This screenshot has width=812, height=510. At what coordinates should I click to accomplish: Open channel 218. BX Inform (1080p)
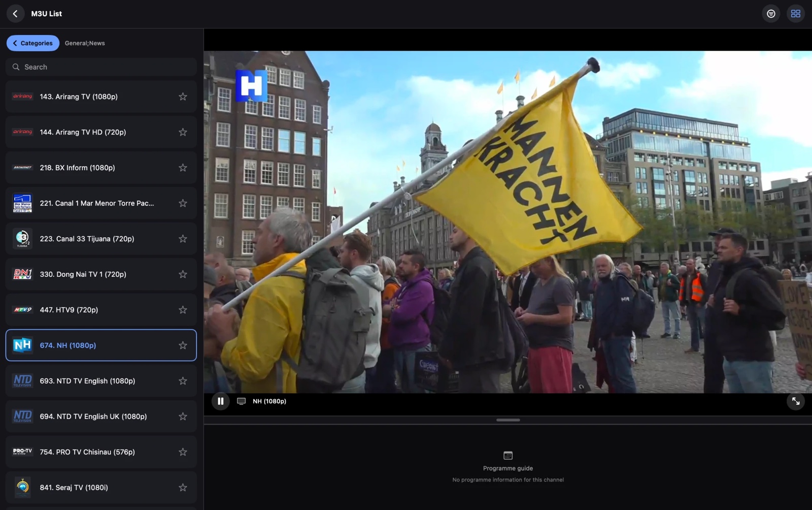click(x=101, y=168)
